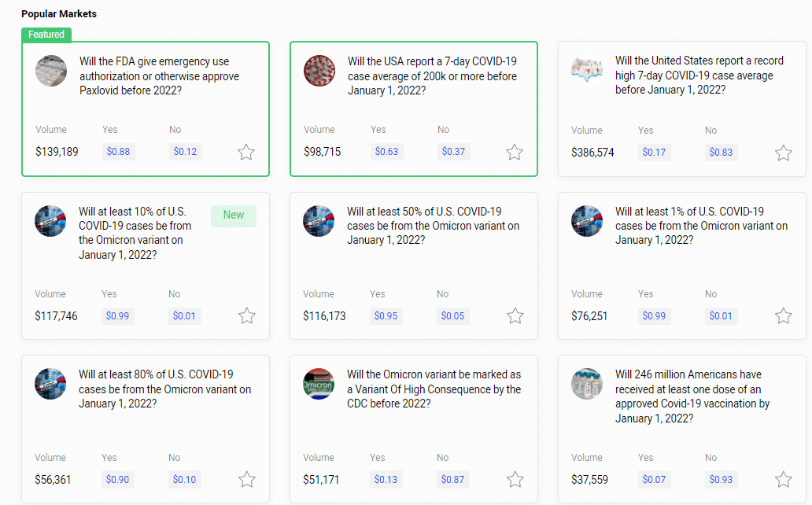Favorite the 246 million vaccination market
Viewport: 812px width, 505px height.
(x=783, y=480)
